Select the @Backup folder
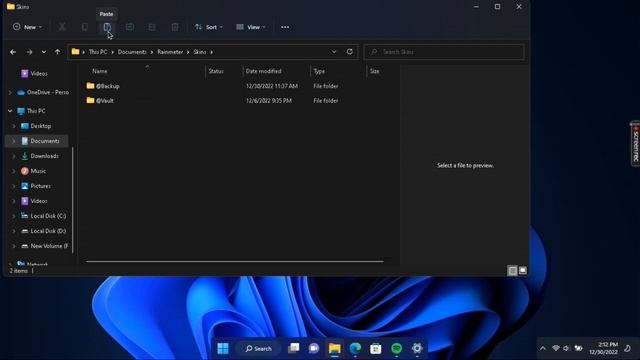Viewport: 640px width, 360px height. coord(107,86)
